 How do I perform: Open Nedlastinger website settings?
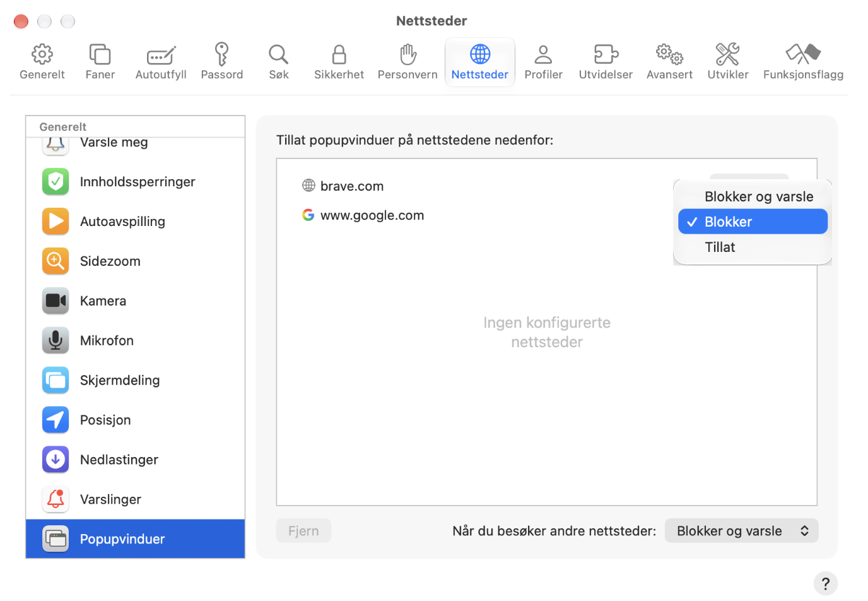coord(135,460)
